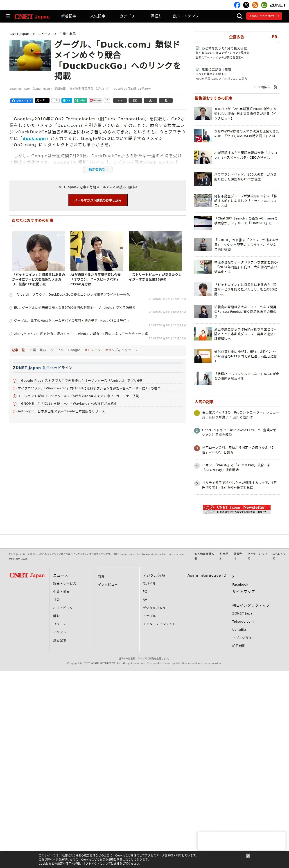Open the hamburger menu

tap(8, 16)
